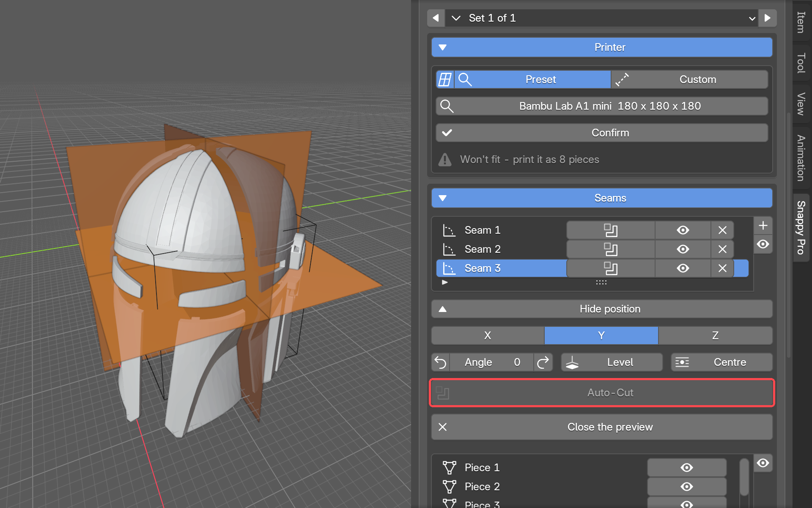Toggle visibility of all seams
Viewport: 812px width, 508px height.
click(x=763, y=244)
